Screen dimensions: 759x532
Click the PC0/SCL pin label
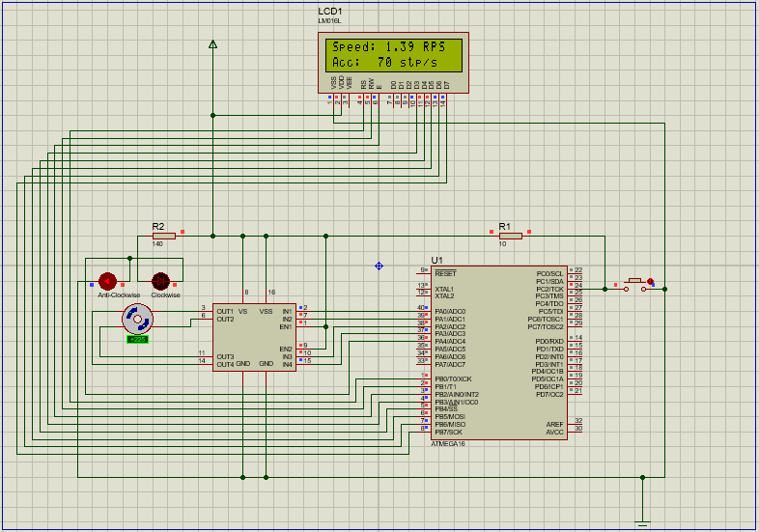[549, 273]
